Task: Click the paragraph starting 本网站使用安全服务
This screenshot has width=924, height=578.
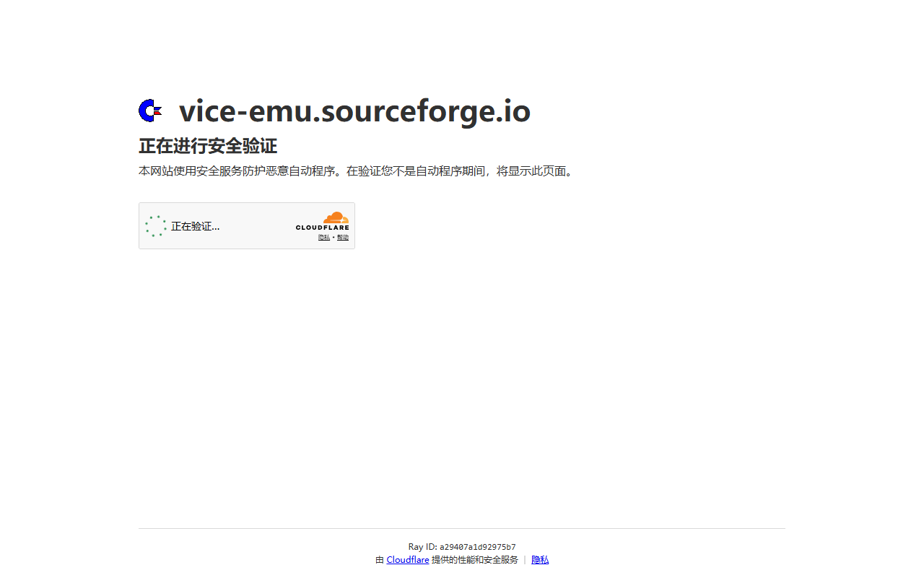Action: coord(357,171)
